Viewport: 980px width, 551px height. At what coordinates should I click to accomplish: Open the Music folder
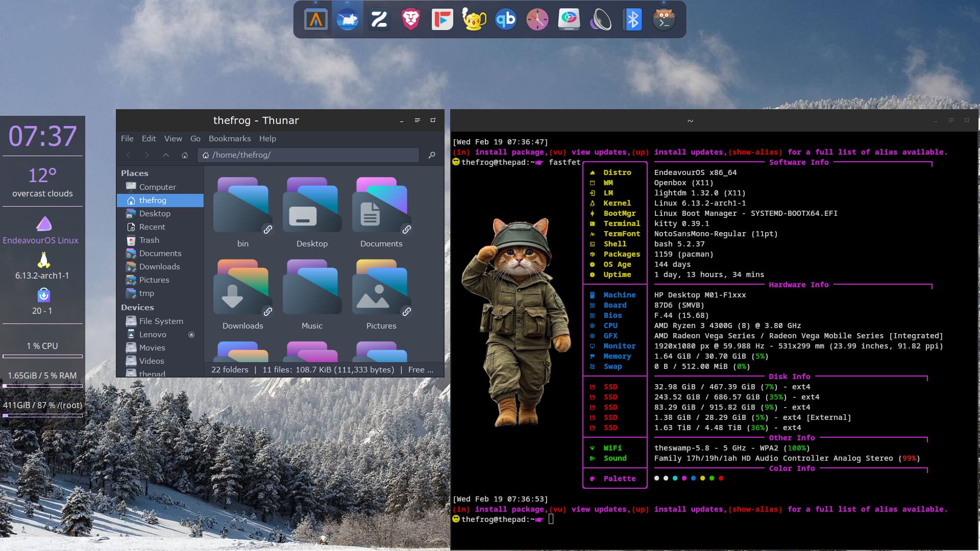click(312, 287)
